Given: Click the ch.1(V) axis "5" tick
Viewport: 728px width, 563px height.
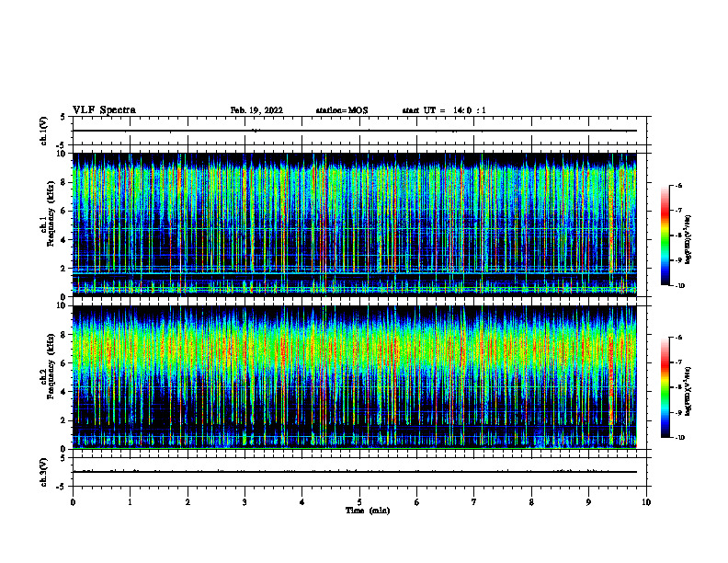Looking at the screenshot, I should [x=63, y=117].
